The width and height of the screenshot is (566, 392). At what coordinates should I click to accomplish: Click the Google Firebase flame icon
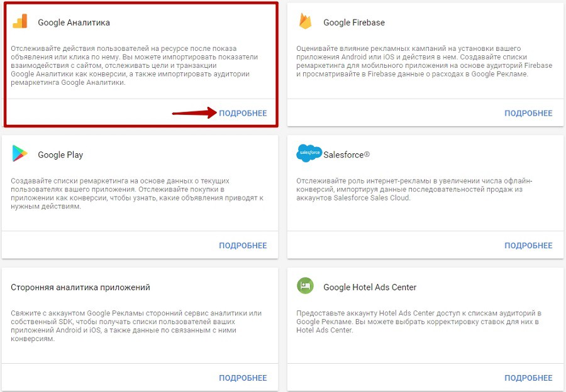305,21
